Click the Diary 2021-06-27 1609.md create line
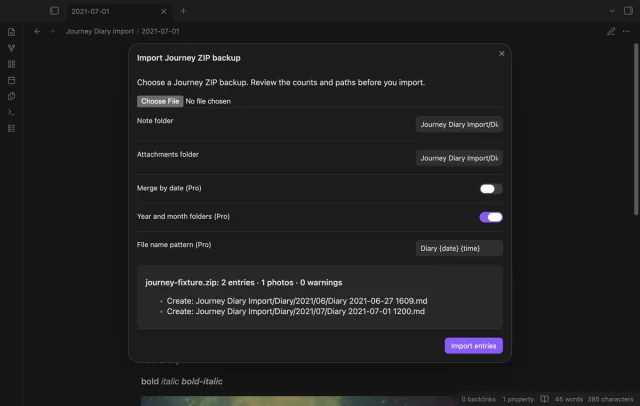Screen dimensions: 640x406 pos(297,301)
